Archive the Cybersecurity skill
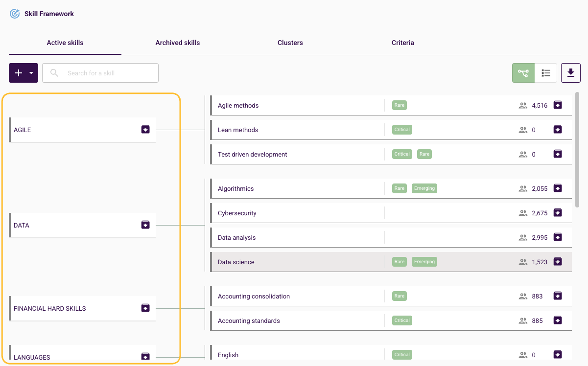Viewport: 588px width, 366px height. pos(558,213)
